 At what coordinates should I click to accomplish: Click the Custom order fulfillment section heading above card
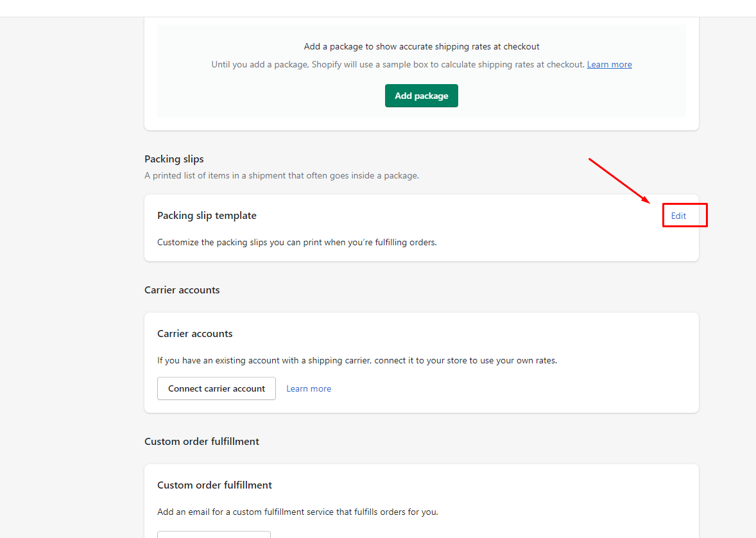coord(202,441)
